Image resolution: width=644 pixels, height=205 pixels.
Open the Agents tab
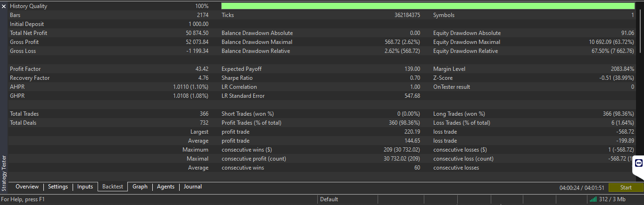click(165, 187)
